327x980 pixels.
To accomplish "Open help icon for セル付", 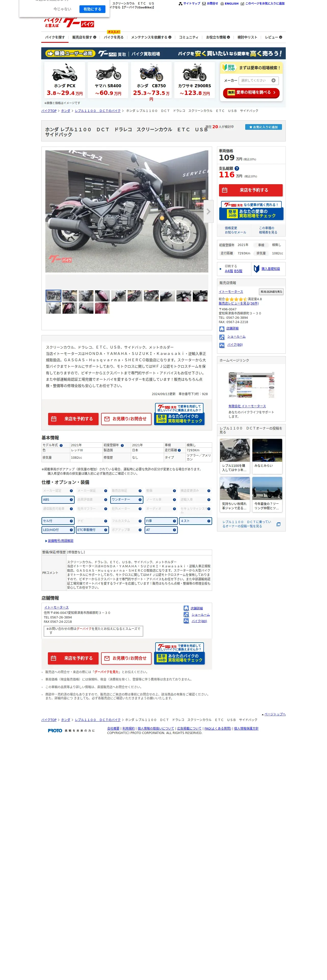I will 71,521.
